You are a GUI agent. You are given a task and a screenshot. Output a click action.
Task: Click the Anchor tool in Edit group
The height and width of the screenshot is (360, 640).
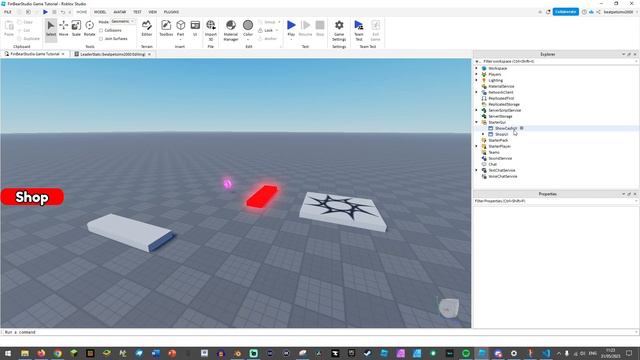coord(268,39)
